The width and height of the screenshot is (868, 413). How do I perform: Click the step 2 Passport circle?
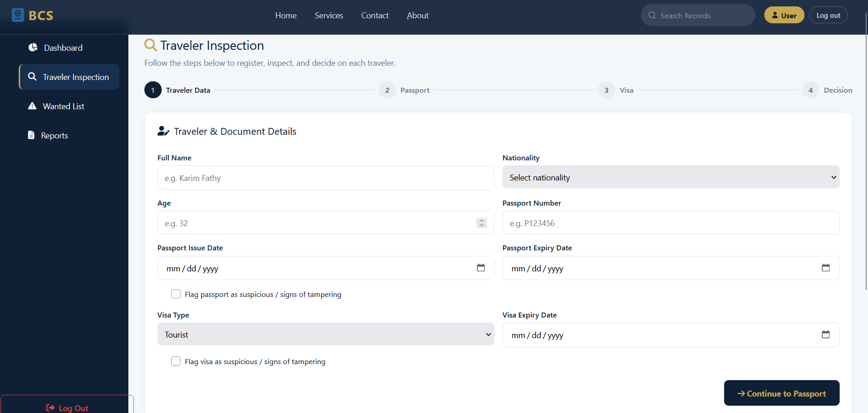(387, 90)
